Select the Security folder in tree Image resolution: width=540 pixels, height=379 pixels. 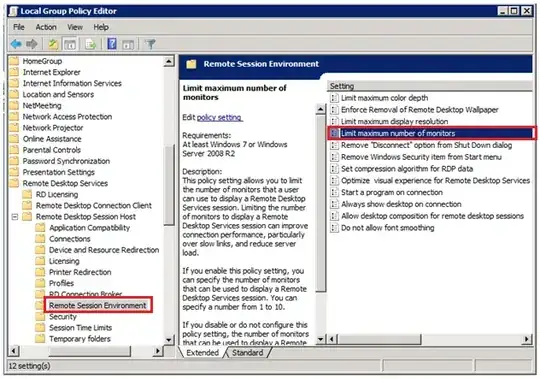click(63, 317)
